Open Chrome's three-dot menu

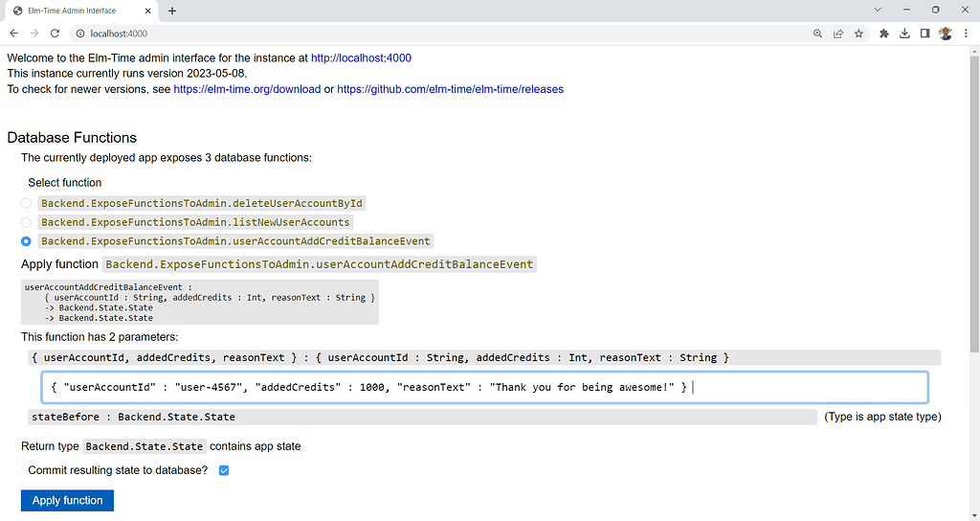coord(966,33)
